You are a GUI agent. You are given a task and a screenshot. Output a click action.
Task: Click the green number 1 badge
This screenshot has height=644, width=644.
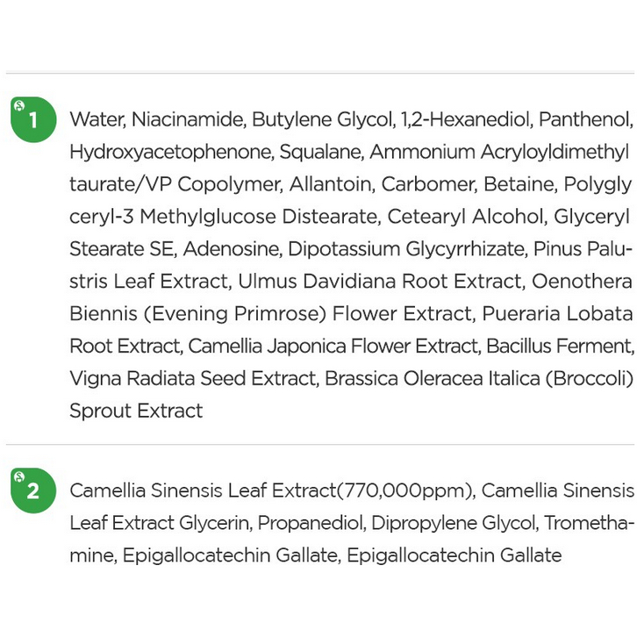tap(33, 119)
